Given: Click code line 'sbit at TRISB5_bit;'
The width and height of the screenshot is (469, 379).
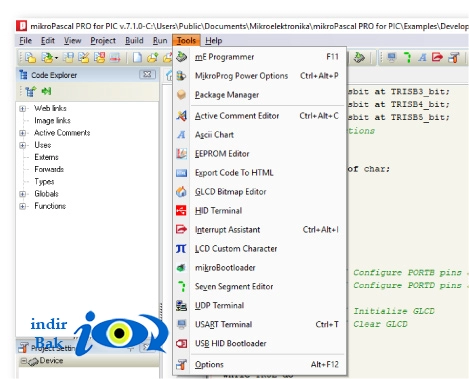Looking at the screenshot, I should pyautogui.click(x=399, y=117).
